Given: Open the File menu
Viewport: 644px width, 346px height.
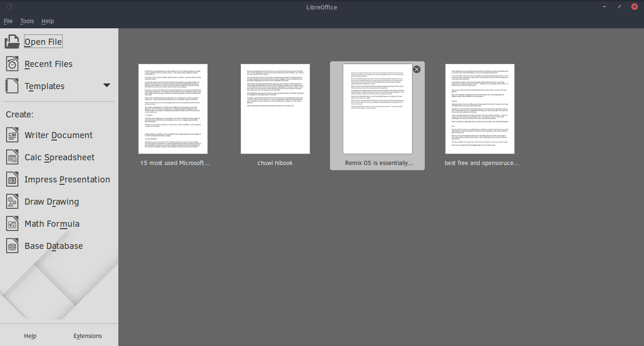Looking at the screenshot, I should (8, 21).
